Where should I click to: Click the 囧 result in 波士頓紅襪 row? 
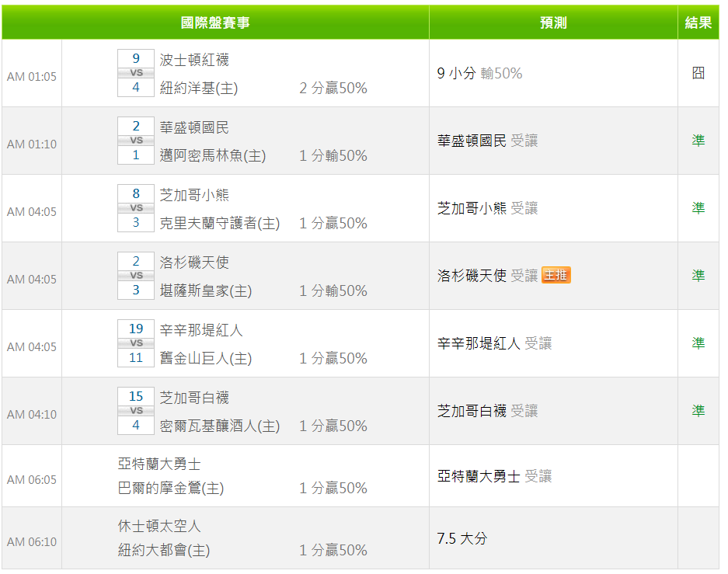(x=698, y=73)
